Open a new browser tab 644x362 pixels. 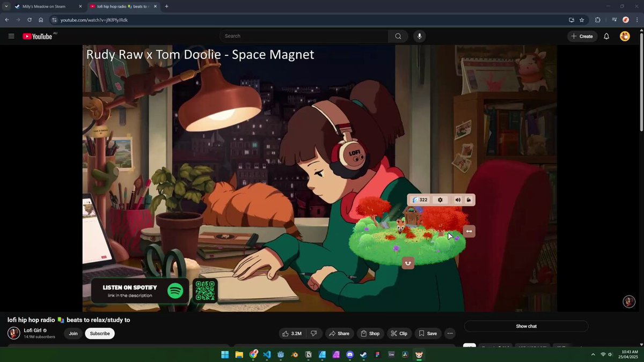click(166, 6)
